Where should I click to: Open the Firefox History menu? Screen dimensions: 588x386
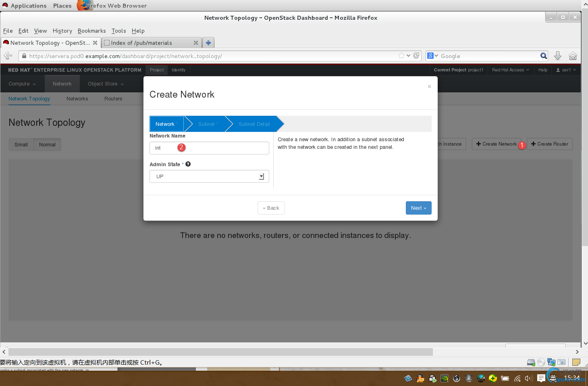[x=62, y=31]
